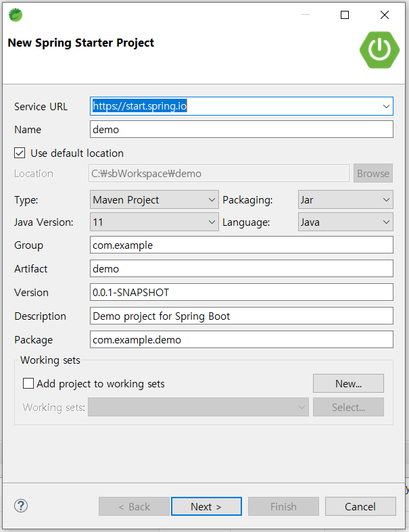
Task: Click the help question mark icon
Action: [21, 506]
